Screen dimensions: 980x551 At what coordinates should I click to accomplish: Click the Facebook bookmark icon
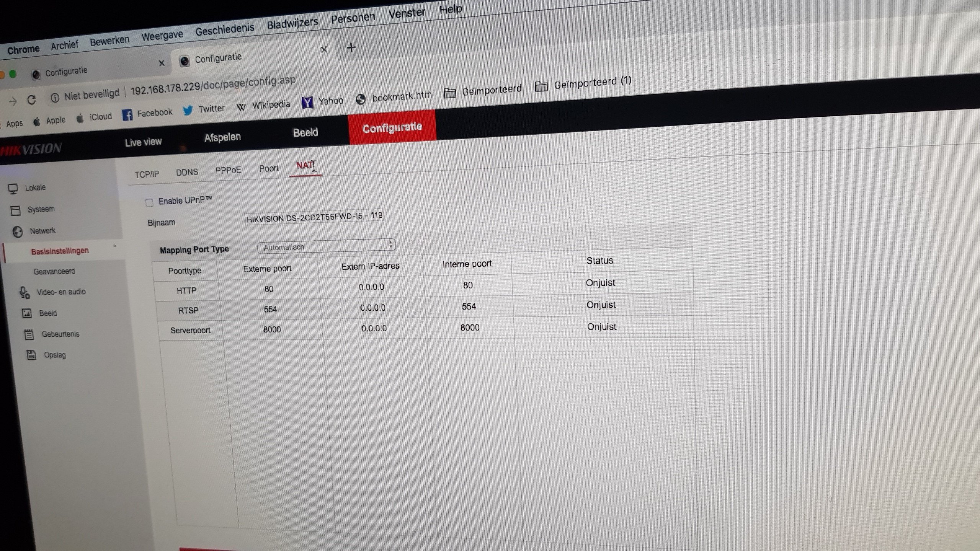[x=127, y=115]
